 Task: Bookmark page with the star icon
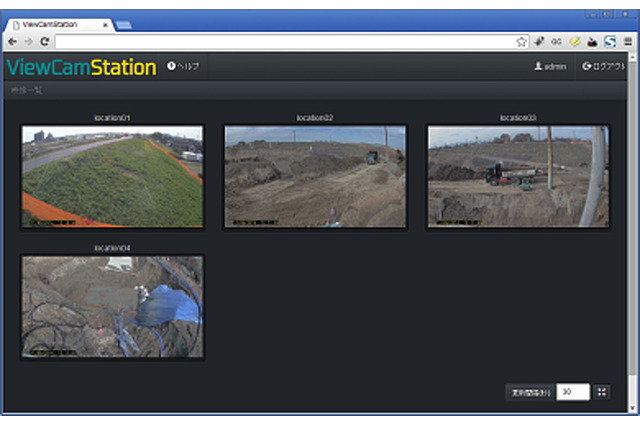click(522, 42)
